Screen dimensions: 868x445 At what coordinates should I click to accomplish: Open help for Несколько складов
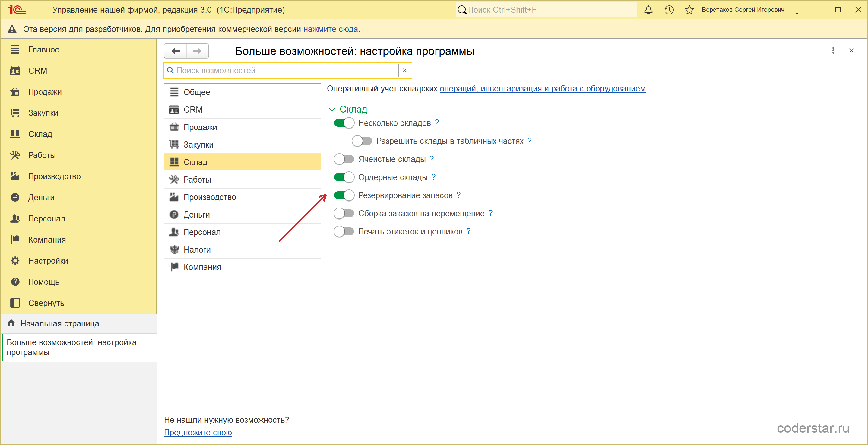click(x=437, y=122)
